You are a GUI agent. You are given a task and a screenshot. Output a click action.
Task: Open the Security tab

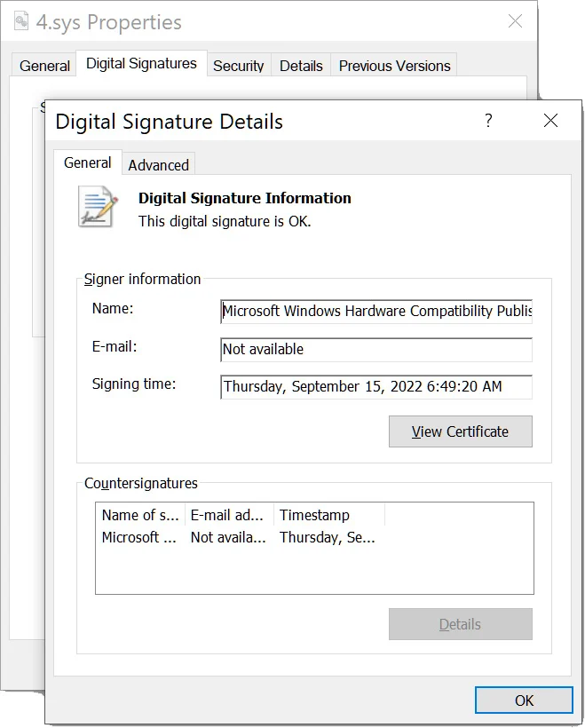pyautogui.click(x=238, y=66)
